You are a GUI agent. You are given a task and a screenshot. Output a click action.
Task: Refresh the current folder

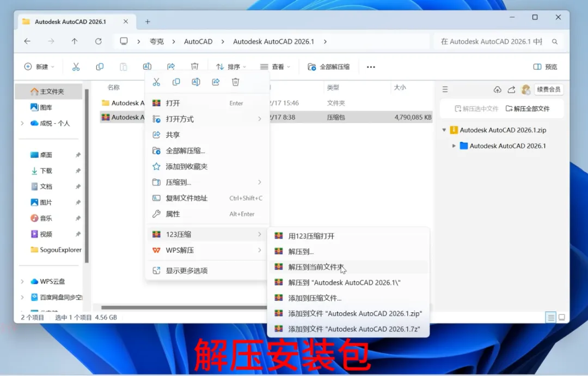click(x=98, y=41)
